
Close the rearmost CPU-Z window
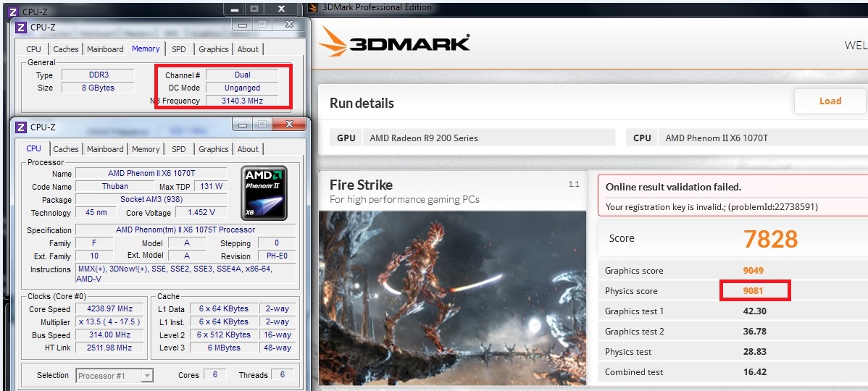pos(281,9)
